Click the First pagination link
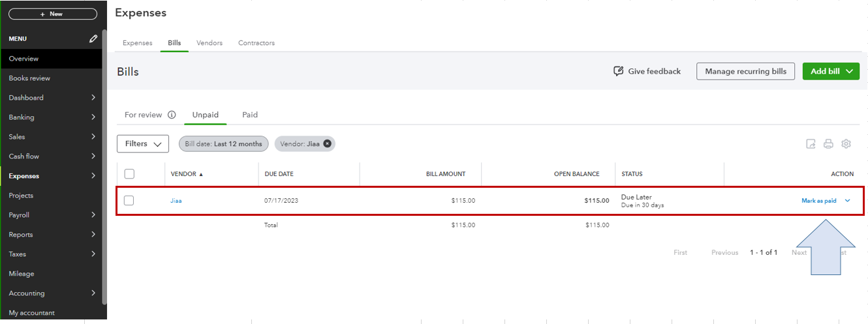Viewport: 868px width, 324px height. pos(680,253)
